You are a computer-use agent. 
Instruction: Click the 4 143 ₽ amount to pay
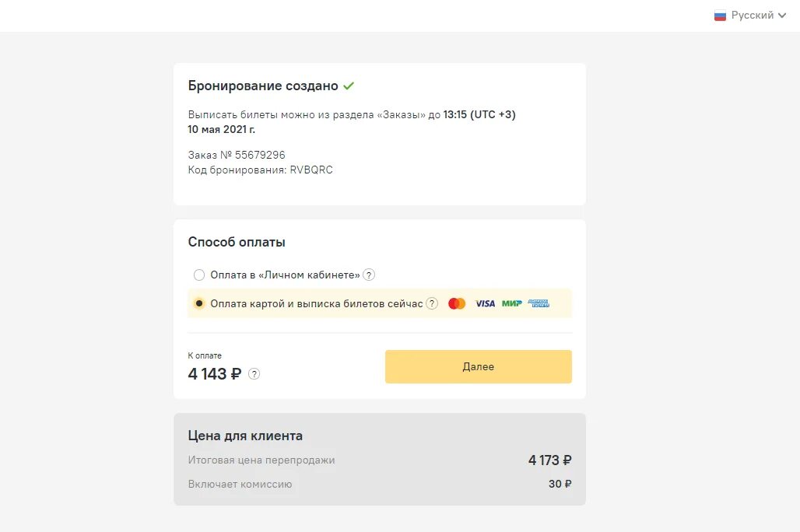coord(215,374)
